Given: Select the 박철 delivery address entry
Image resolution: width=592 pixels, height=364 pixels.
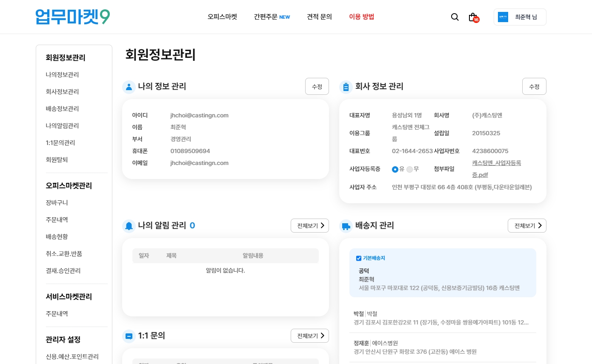Looking at the screenshot, I should pos(442,318).
